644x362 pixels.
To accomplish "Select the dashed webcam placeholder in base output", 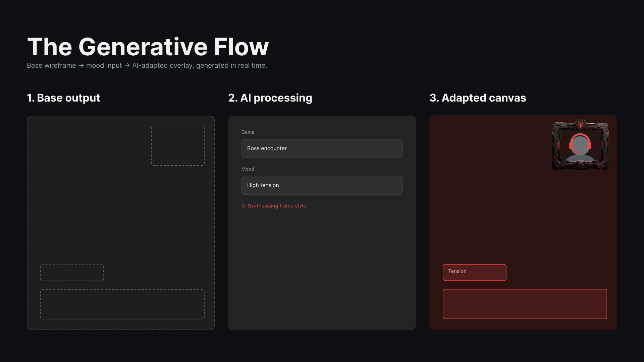I will tap(178, 146).
